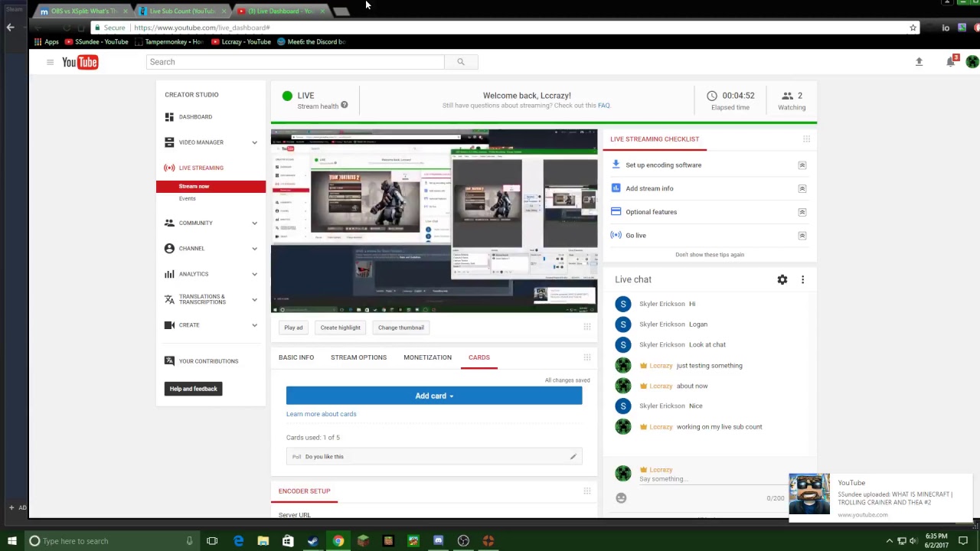Expand Translations & Transcriptions section
The width and height of the screenshot is (980, 551).
click(x=254, y=299)
